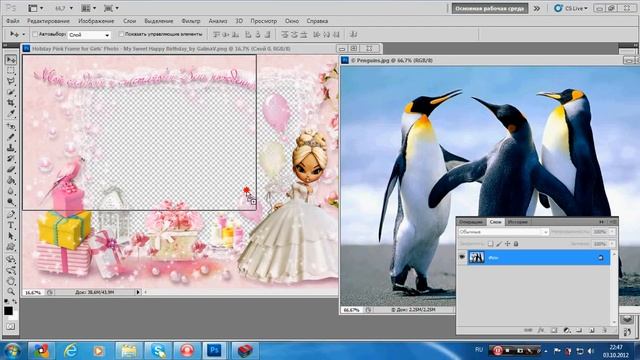Viewport: 640px width, 360px height.
Task: Select the Zoom magnifier tool
Action: coord(11,291)
